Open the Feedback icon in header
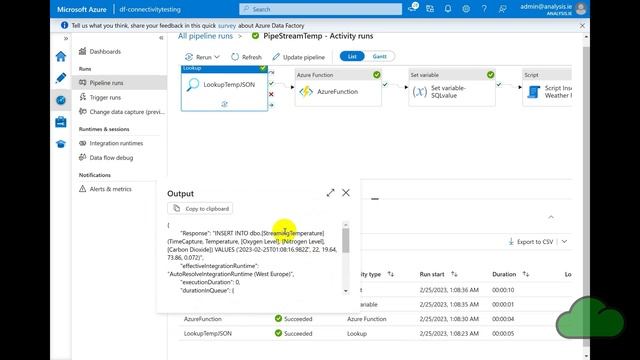 coord(502,9)
